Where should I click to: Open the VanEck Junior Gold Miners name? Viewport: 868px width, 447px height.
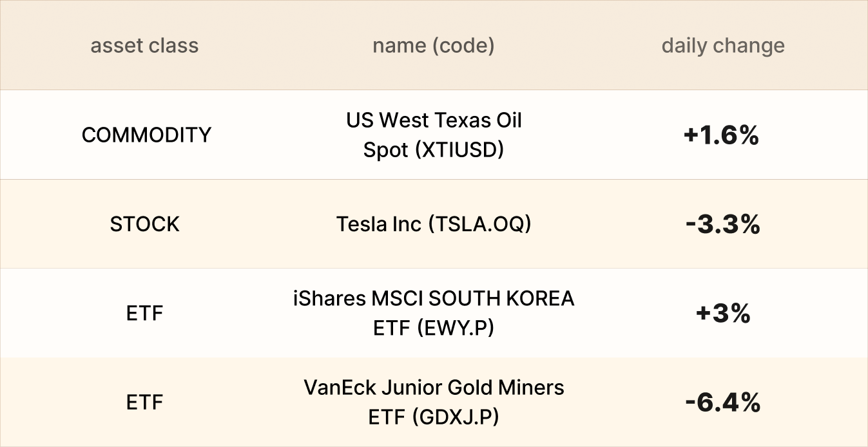(x=434, y=388)
